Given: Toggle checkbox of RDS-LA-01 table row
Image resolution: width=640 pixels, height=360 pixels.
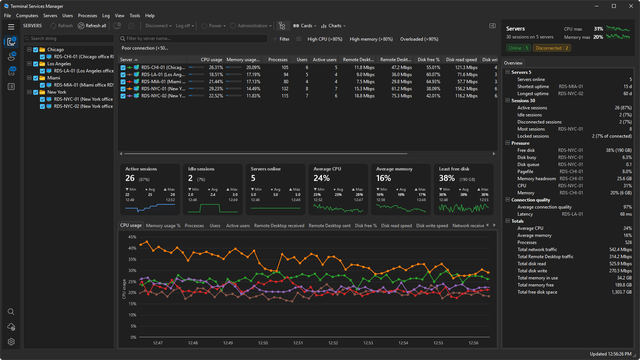Looking at the screenshot, I should click(123, 75).
